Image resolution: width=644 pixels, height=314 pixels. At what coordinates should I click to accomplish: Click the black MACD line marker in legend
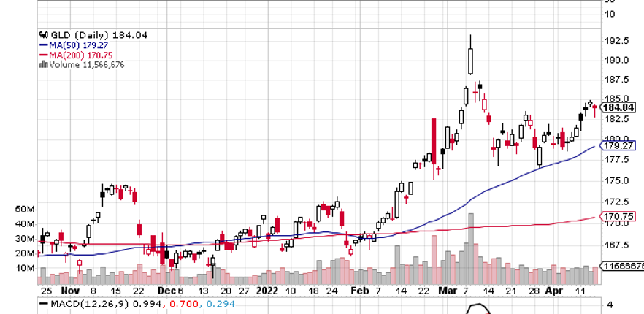pos(44,304)
